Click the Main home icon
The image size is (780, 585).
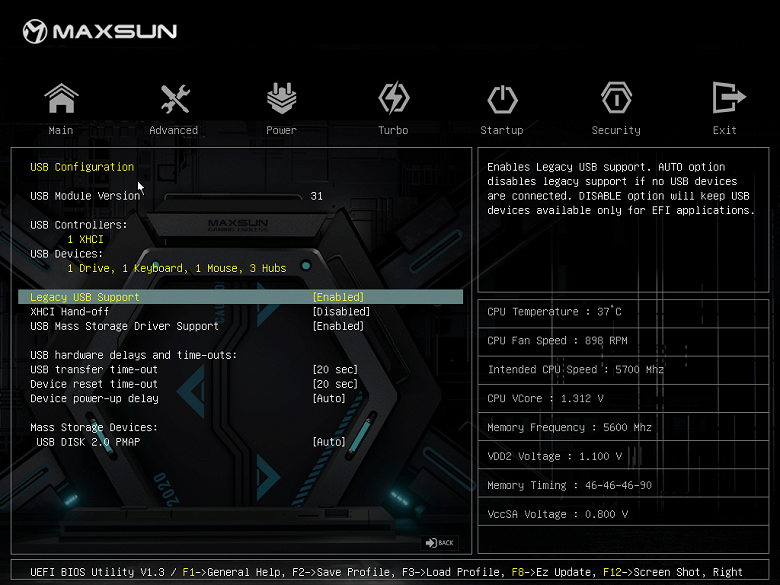point(61,98)
